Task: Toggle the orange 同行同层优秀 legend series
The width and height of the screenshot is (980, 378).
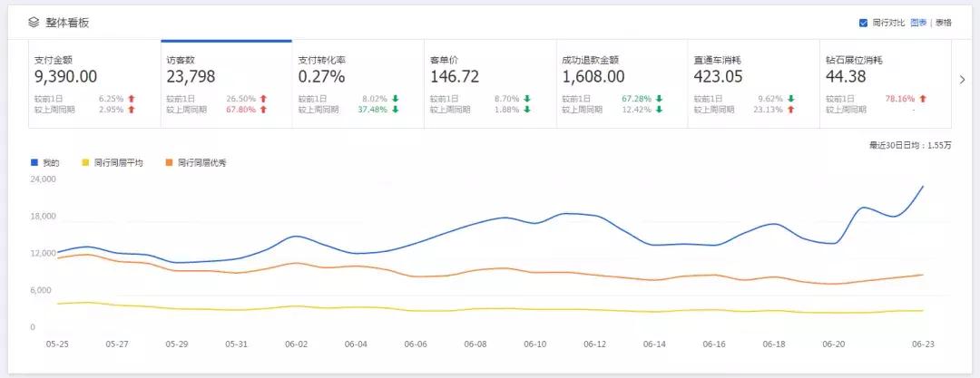Action: (x=195, y=163)
